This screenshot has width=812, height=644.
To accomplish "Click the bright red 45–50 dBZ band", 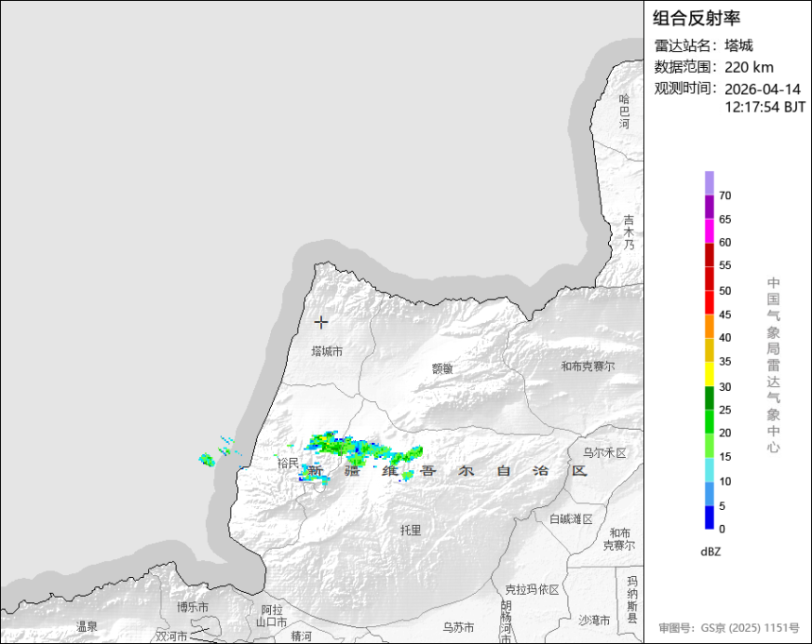I will 709,302.
